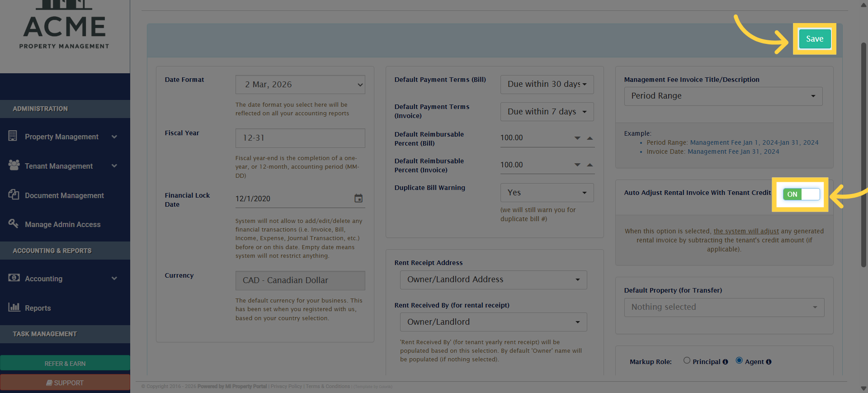Toggle Auto Adjust Rental Invoice switch
This screenshot has width=868, height=393.
click(801, 194)
